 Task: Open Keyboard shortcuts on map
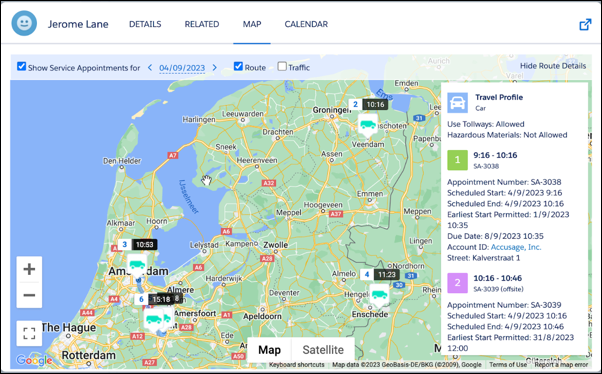296,365
